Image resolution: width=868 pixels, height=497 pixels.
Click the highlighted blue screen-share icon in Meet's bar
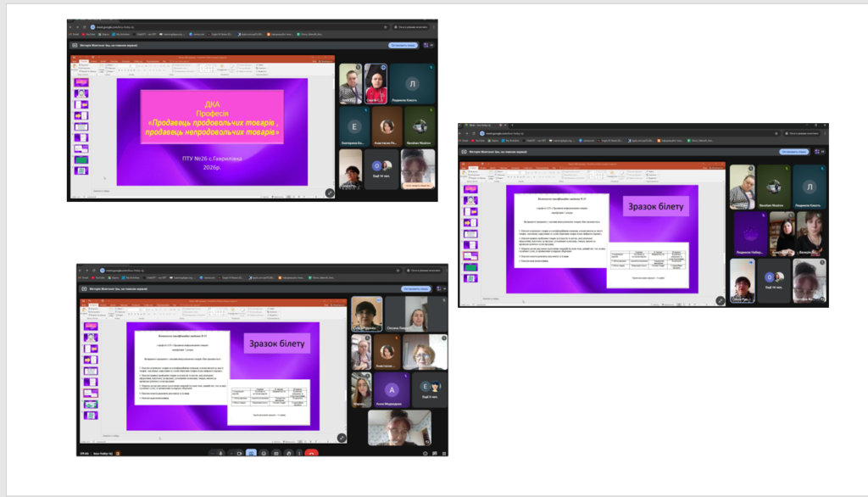(x=252, y=453)
